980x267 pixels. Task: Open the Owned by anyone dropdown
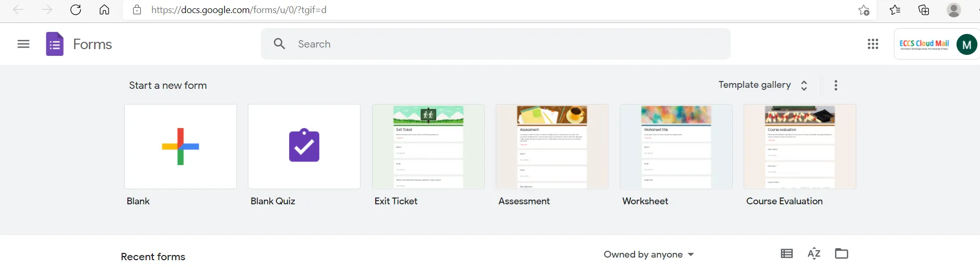point(649,254)
